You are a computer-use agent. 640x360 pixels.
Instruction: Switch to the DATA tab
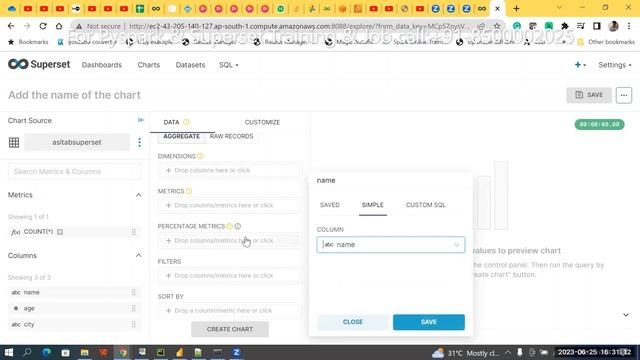(171, 122)
